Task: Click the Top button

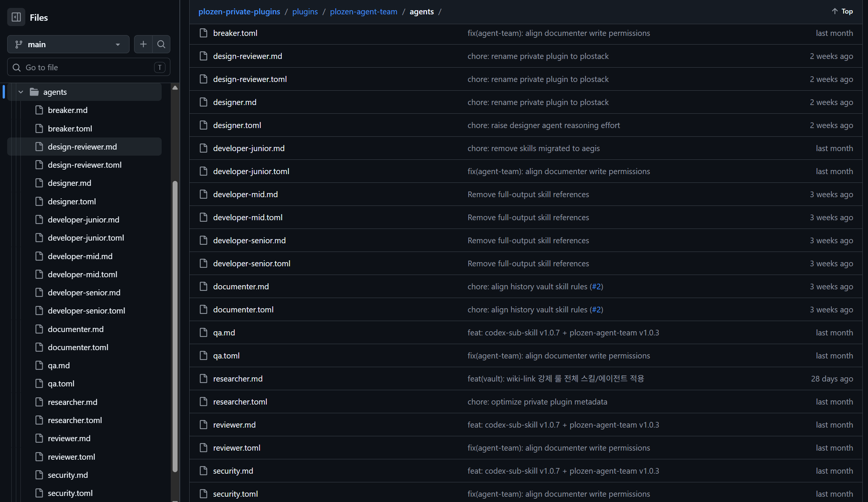Action: pos(842,11)
